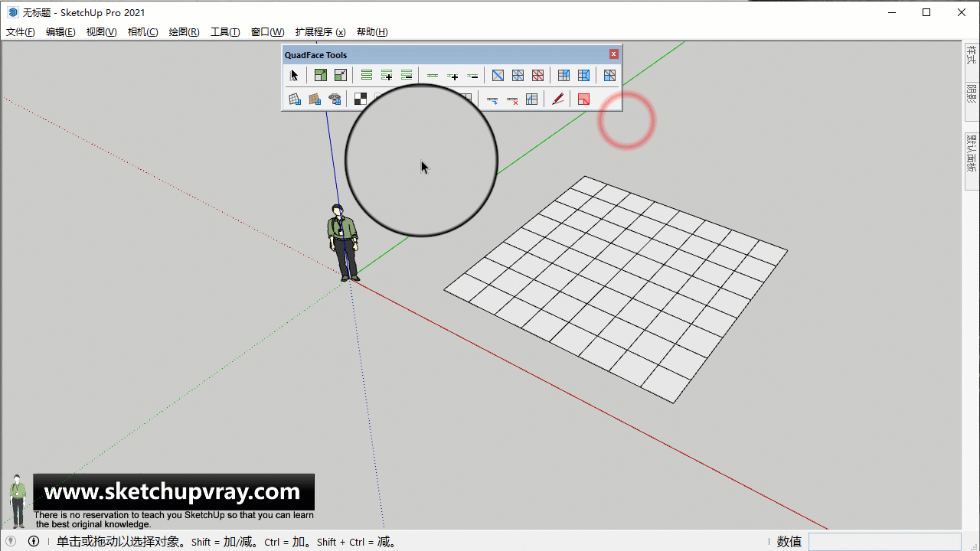Close the QuadFace Tools toolbar
This screenshot has height=551, width=980.
(613, 54)
